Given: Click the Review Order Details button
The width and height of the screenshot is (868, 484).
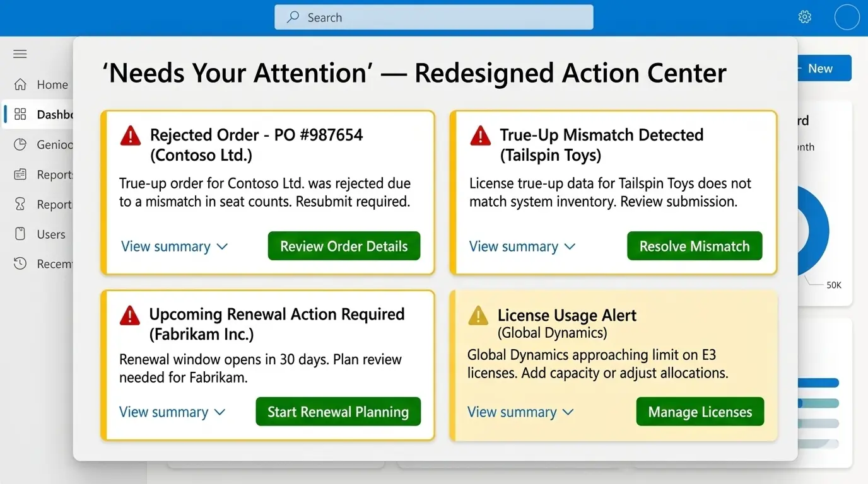Looking at the screenshot, I should [x=344, y=246].
